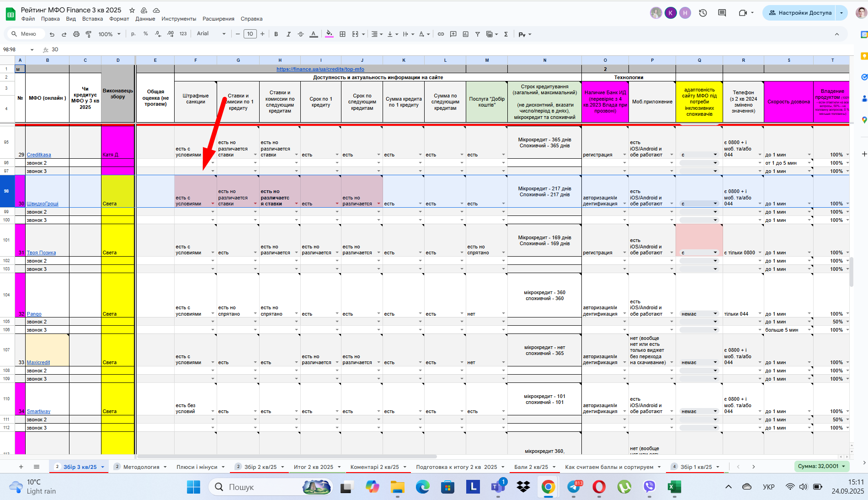Select the Paint format tool
868x500 pixels.
point(89,34)
